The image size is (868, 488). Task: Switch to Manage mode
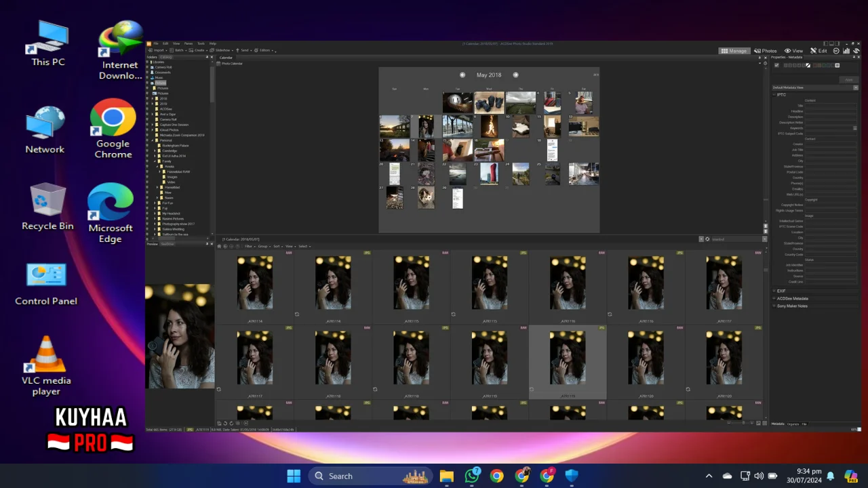(x=734, y=51)
